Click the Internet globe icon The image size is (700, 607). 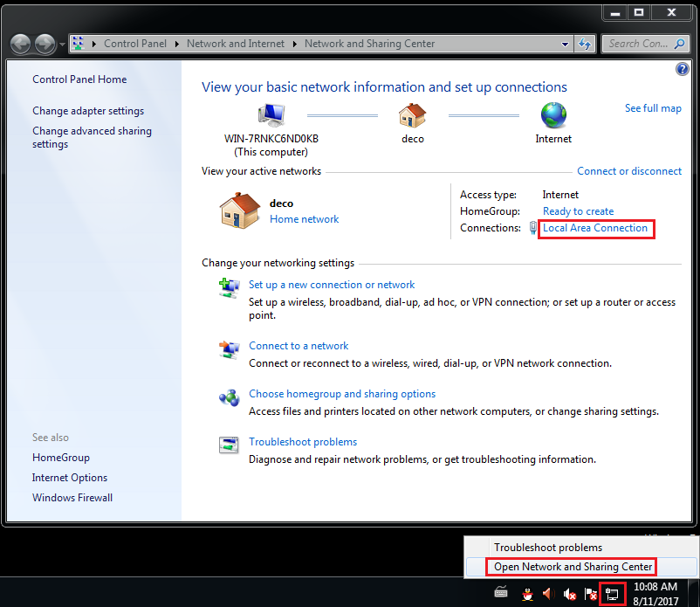pyautogui.click(x=552, y=113)
